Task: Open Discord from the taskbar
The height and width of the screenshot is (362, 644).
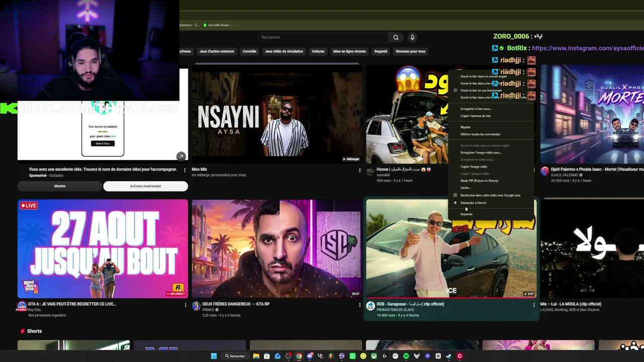Action: (x=309, y=356)
